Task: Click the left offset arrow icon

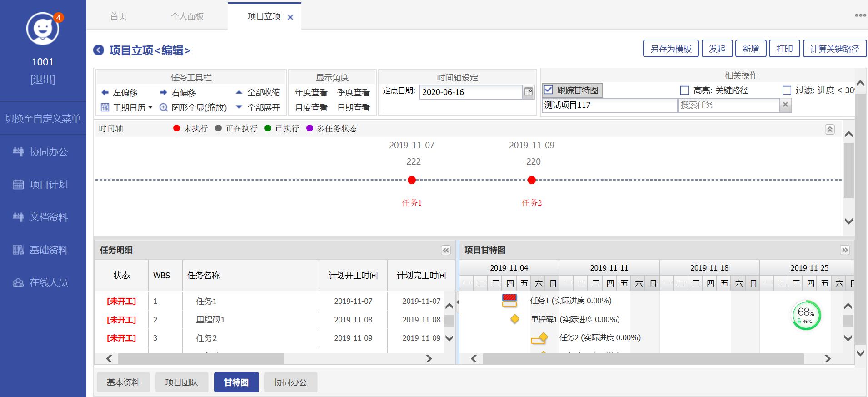Action: (x=105, y=92)
